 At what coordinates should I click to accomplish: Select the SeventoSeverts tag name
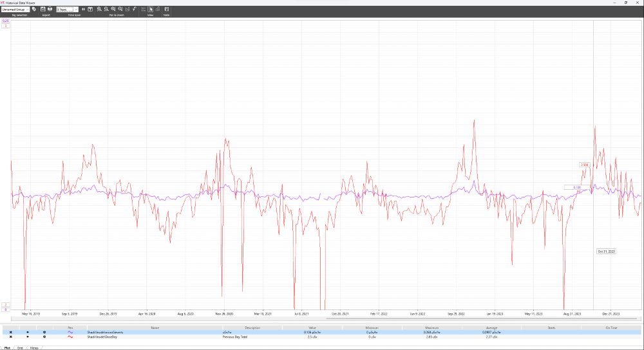tap(105, 333)
